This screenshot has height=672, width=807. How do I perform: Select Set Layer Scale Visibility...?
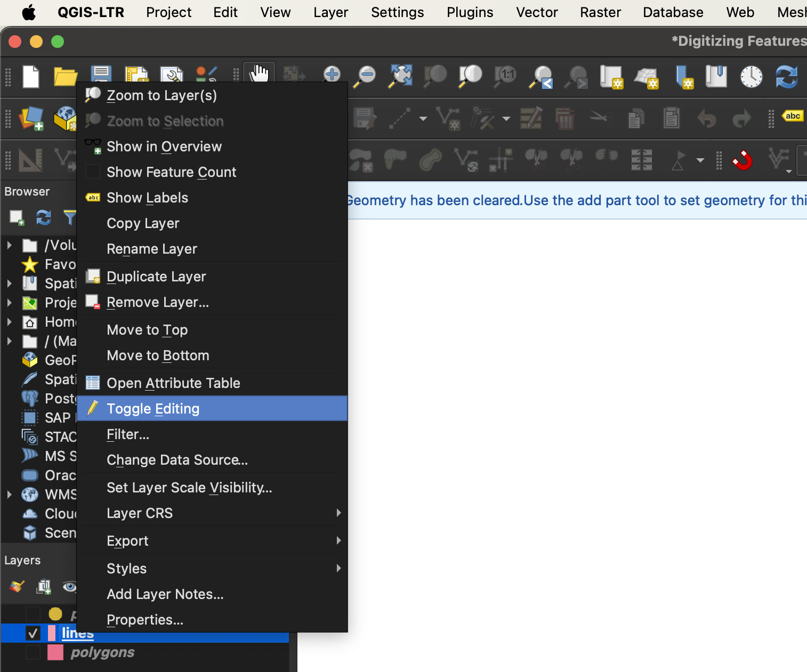(x=212, y=488)
